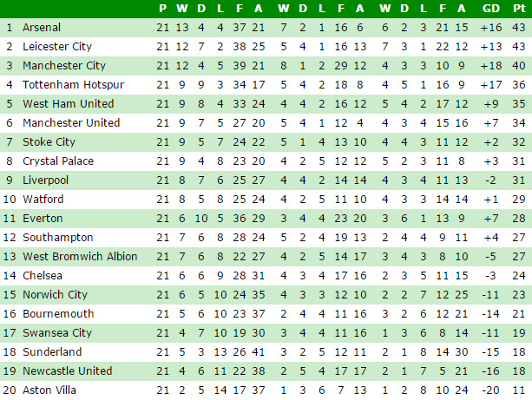
Task: Click the Aston Villa team name
Action: 49,390
